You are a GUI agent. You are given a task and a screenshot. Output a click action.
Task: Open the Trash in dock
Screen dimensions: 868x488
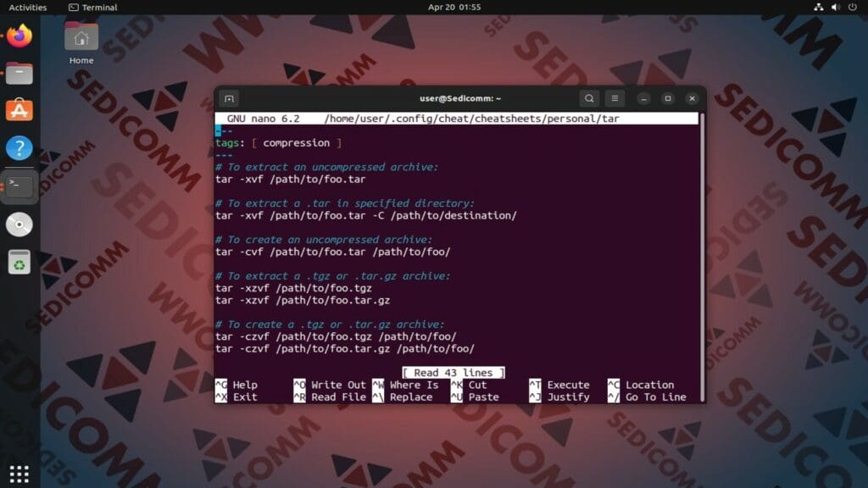19,263
